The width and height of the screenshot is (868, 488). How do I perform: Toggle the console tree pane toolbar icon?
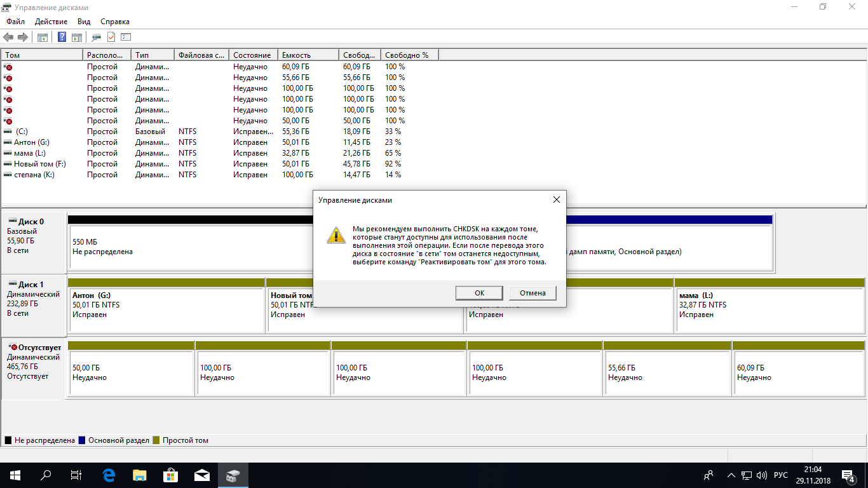coord(42,37)
